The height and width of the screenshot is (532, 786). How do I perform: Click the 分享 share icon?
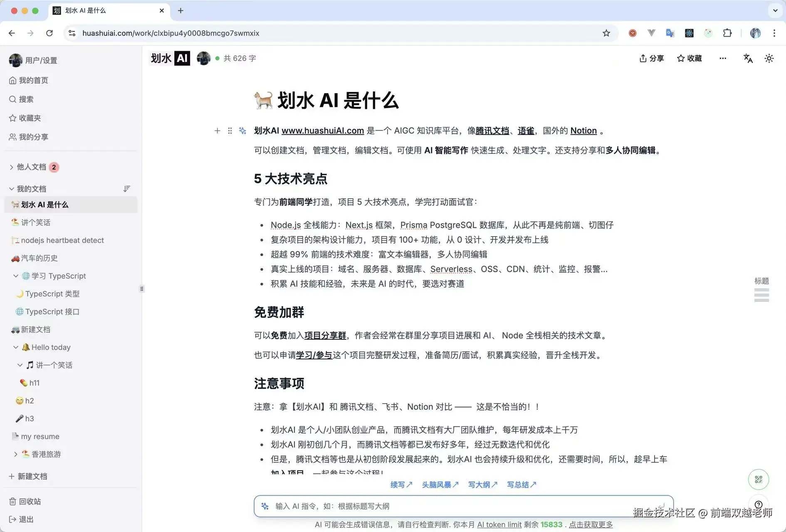(651, 58)
